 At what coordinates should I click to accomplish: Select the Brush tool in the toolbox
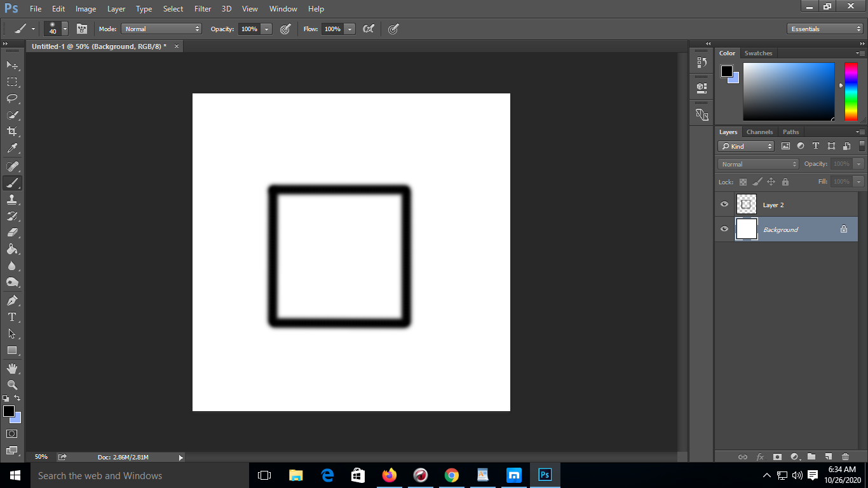12,183
